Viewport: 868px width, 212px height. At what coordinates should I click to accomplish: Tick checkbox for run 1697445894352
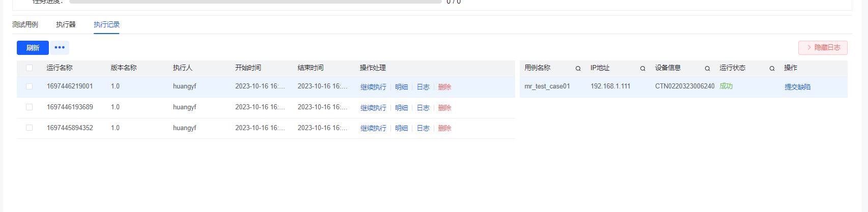(x=29, y=128)
